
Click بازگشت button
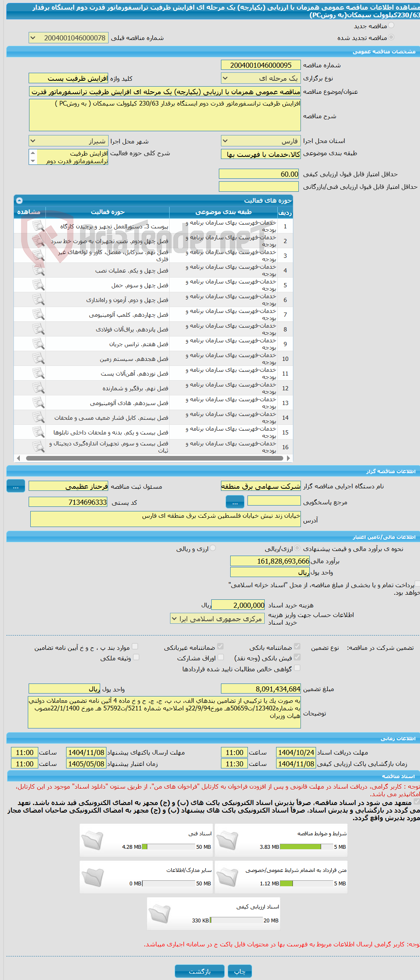(x=200, y=971)
